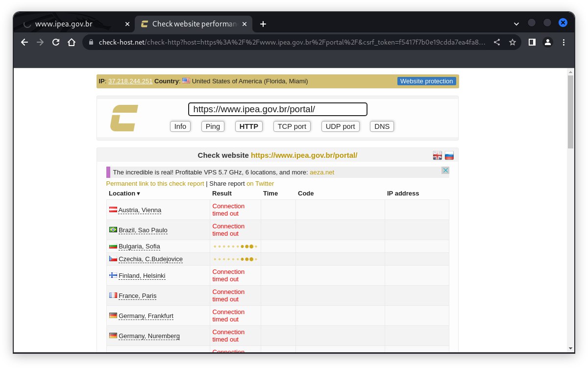Open Germany, Nuremberg location details
588x368 pixels.
point(149,336)
